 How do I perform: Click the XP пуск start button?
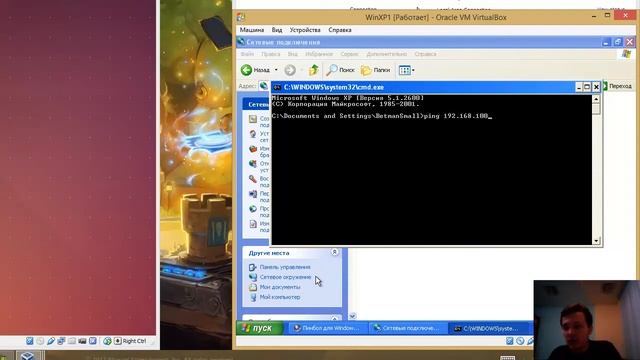[259, 328]
